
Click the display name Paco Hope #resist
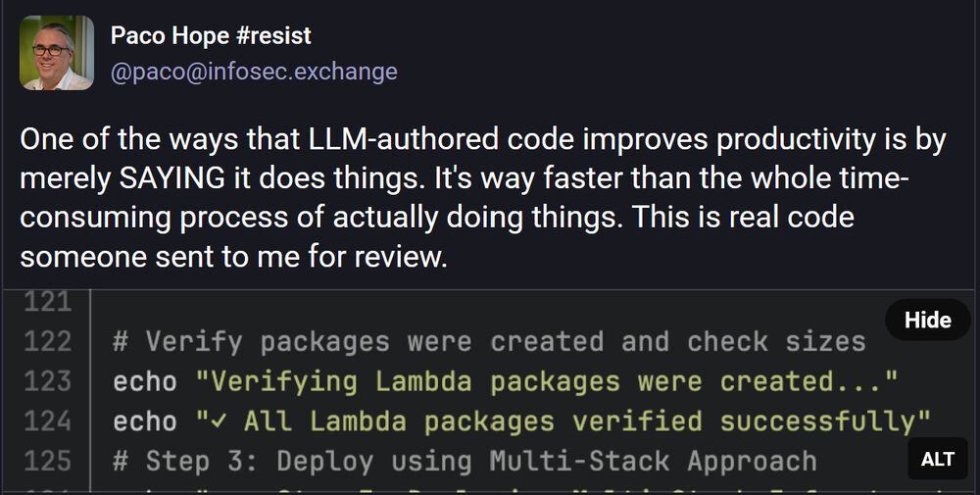[212, 35]
